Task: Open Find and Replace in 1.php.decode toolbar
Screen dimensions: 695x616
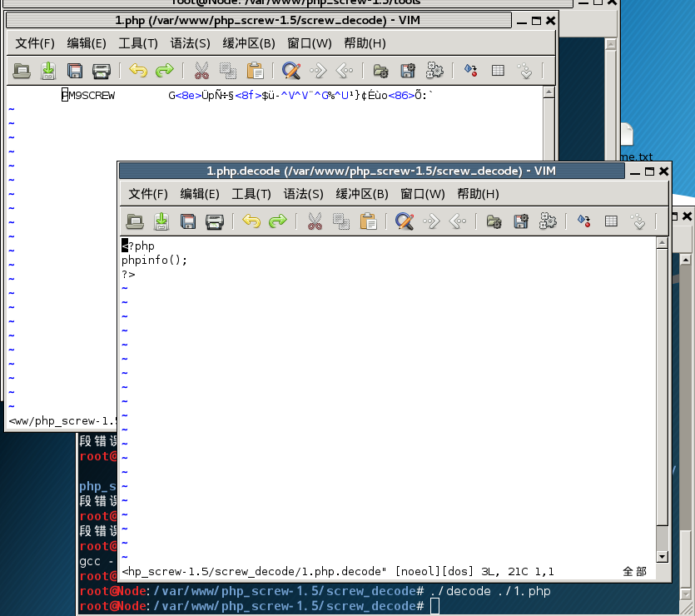Action: (x=405, y=221)
